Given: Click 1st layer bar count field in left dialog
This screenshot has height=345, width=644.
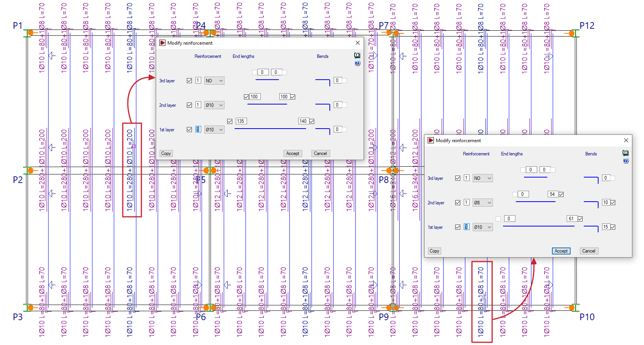Looking at the screenshot, I should pyautogui.click(x=198, y=129).
